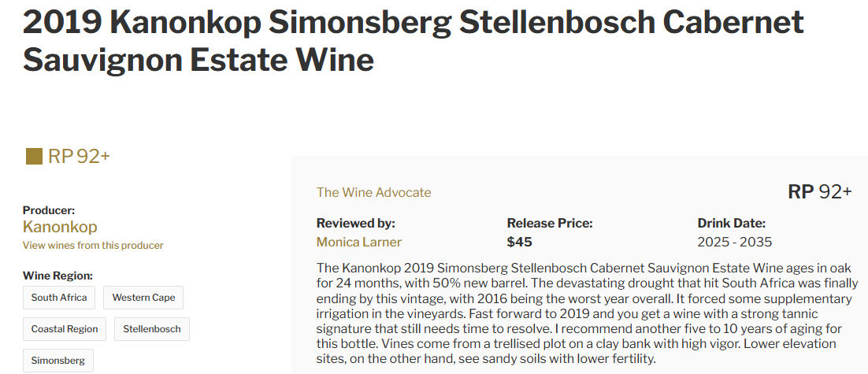Image resolution: width=868 pixels, height=374 pixels.
Task: Click the black RP 92+ score in review panel
Action: [819, 192]
